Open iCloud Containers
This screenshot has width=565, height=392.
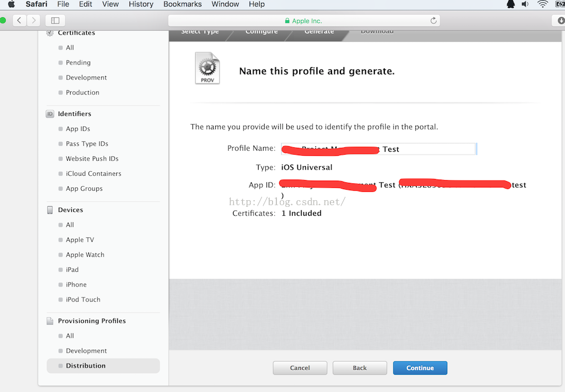(93, 173)
